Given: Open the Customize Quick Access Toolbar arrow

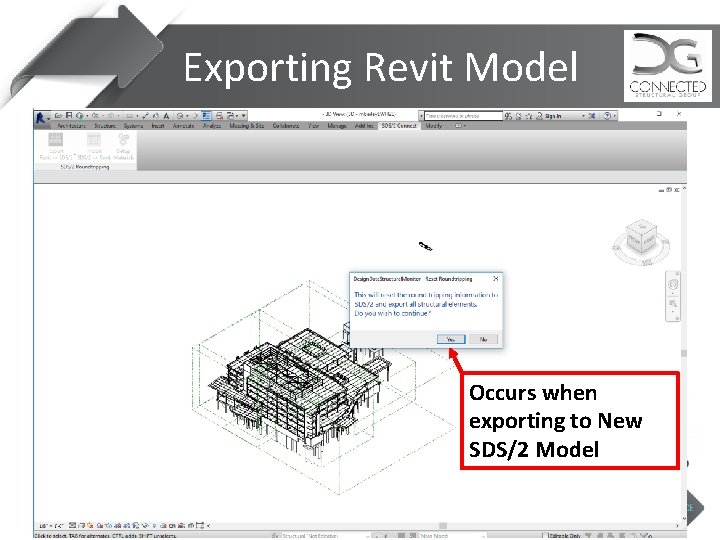Looking at the screenshot, I should (x=244, y=116).
